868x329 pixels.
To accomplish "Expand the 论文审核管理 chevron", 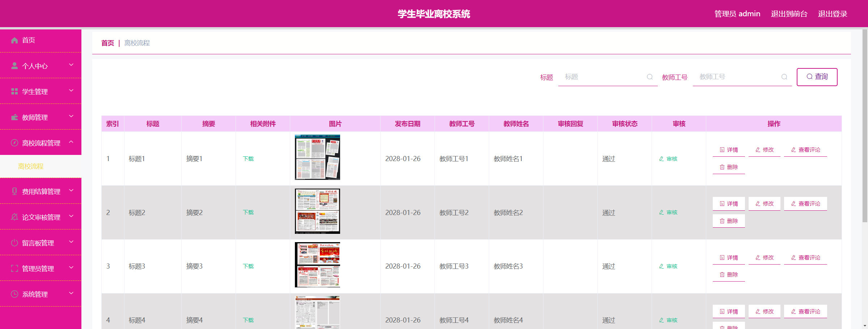I will [x=71, y=216].
